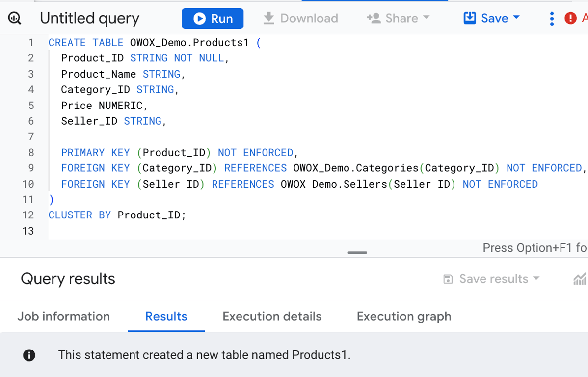Click the PRIMARY KEY line in editor
Image resolution: width=588 pixels, height=377 pixels.
tap(180, 152)
